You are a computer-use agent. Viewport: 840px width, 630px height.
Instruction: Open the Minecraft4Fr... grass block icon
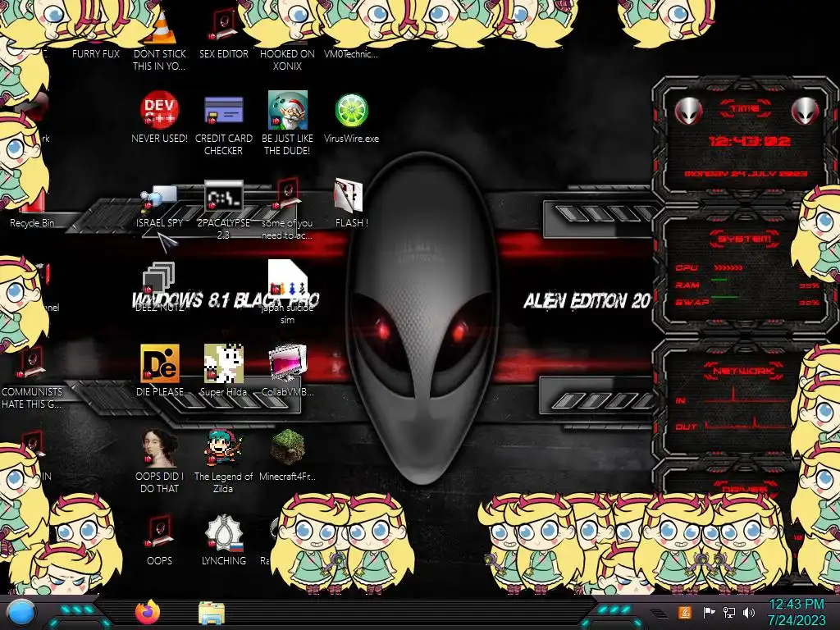(x=288, y=447)
